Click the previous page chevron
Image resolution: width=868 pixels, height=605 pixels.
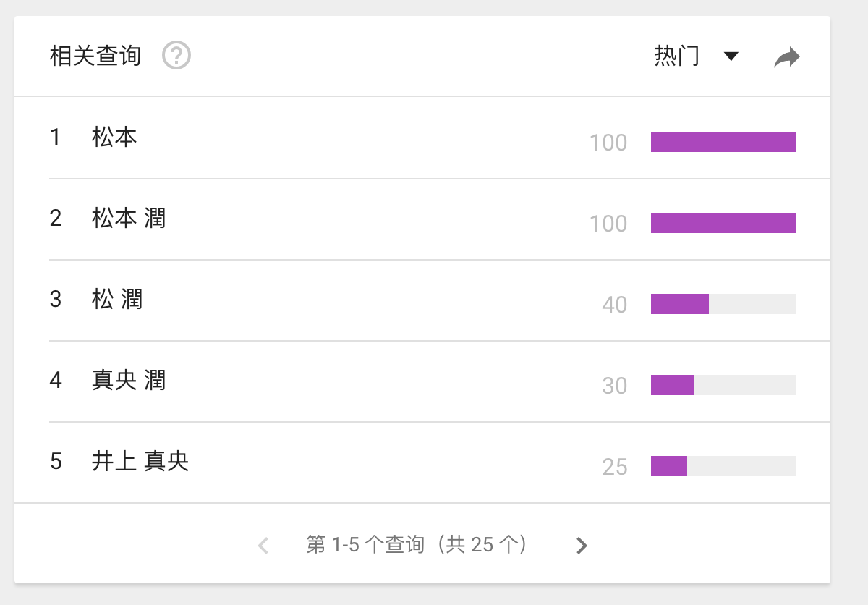(263, 546)
